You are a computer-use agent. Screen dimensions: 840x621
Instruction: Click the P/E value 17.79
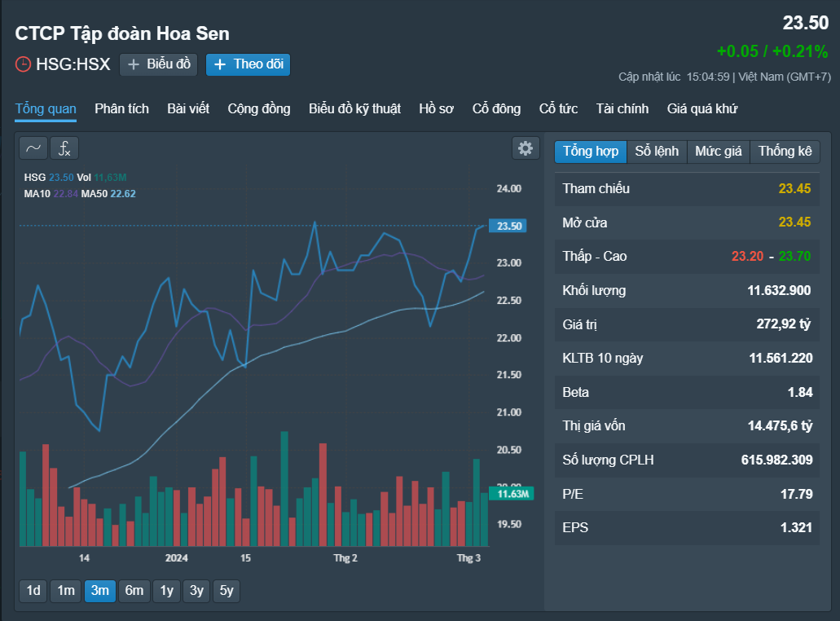tap(796, 494)
